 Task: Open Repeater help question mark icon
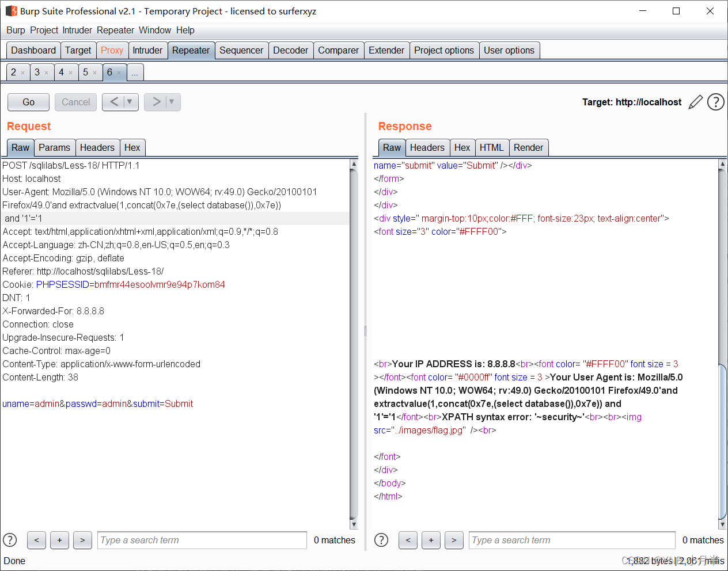[716, 102]
